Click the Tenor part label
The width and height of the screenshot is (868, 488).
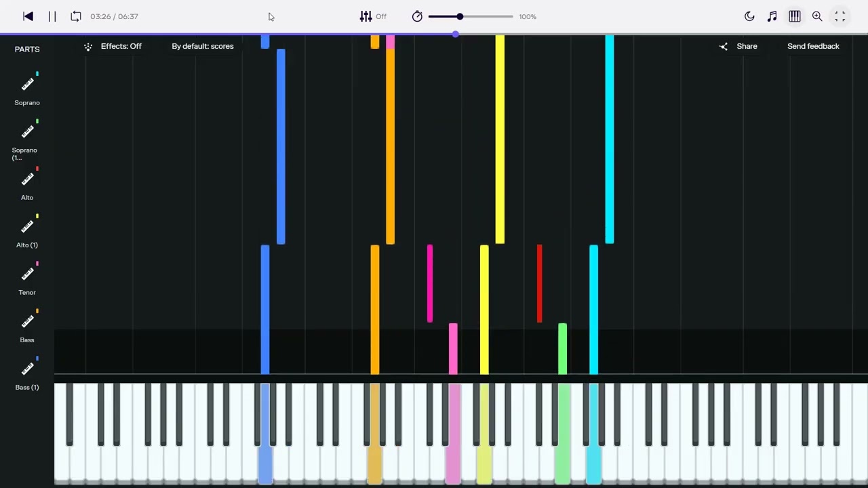[27, 292]
